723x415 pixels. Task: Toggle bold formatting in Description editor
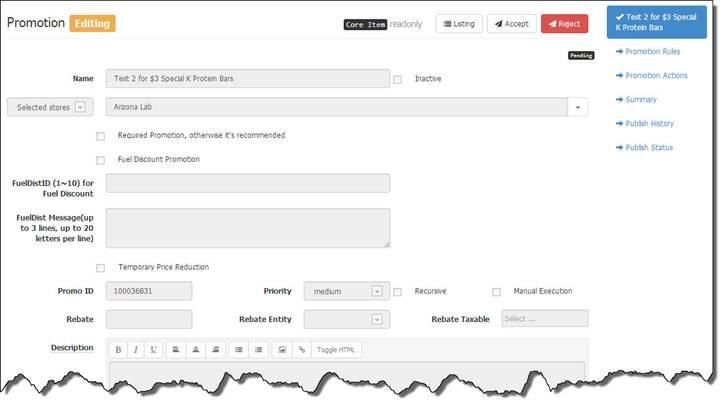(x=117, y=350)
